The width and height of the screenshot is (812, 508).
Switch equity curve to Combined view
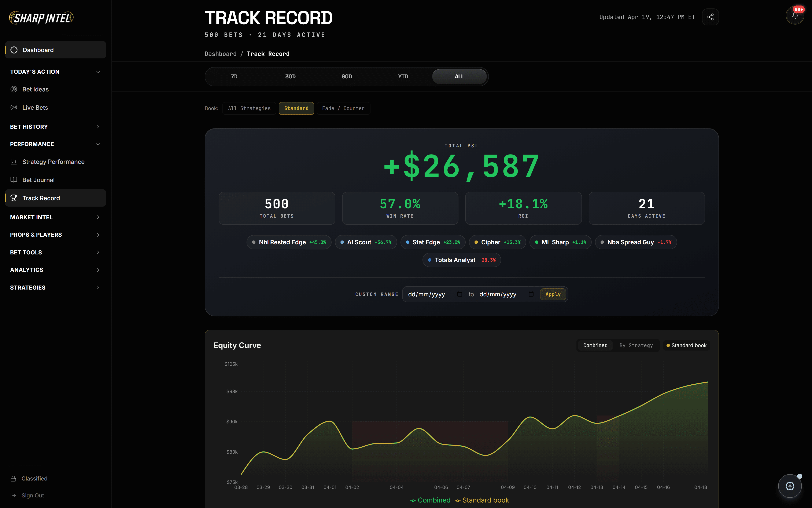[595, 345]
